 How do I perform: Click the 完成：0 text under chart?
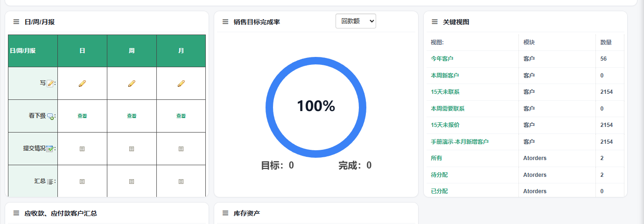pyautogui.click(x=355, y=165)
